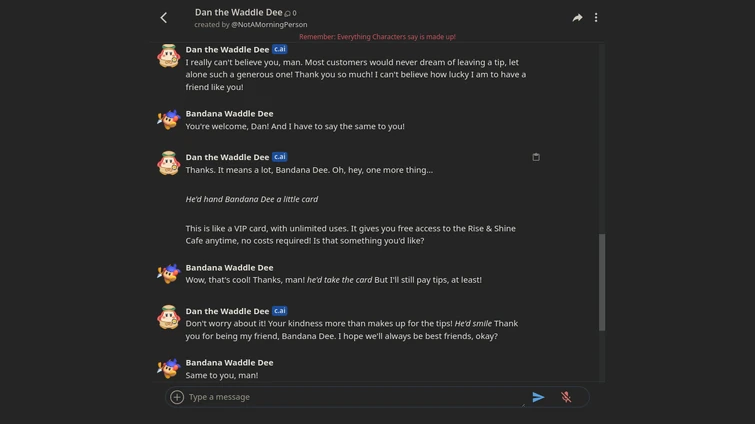Click the Dan the Waddle Dee title

(x=238, y=12)
